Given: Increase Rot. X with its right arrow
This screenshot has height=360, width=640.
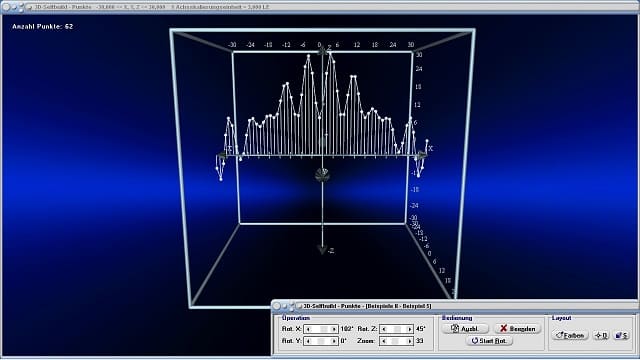Looking at the screenshot, I should pos(334,329).
